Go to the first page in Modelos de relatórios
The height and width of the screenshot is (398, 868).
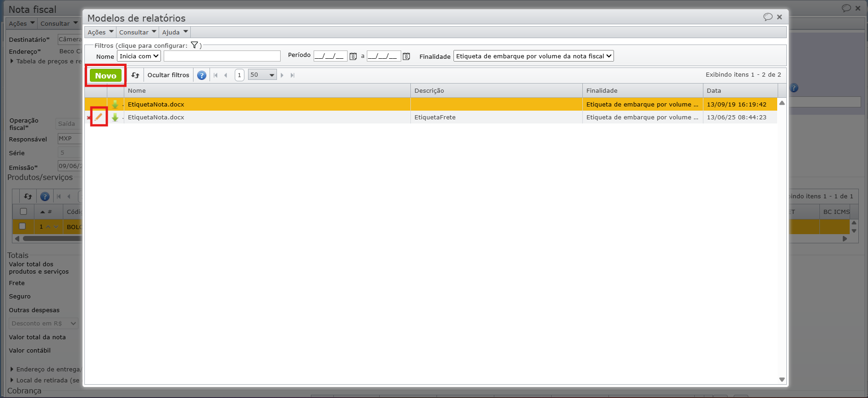[x=216, y=75]
